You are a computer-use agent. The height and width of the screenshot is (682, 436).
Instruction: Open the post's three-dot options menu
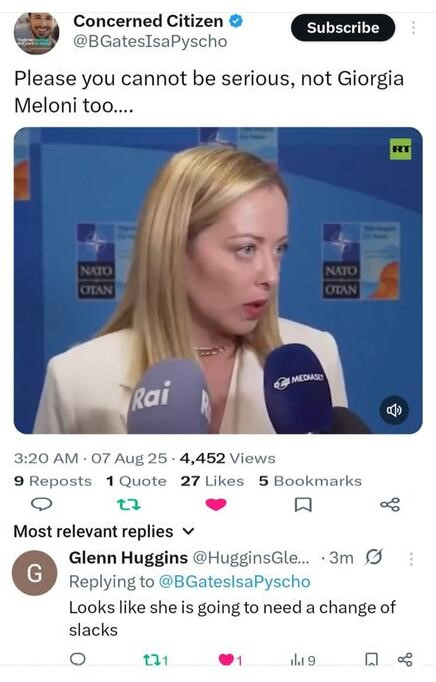point(413,28)
